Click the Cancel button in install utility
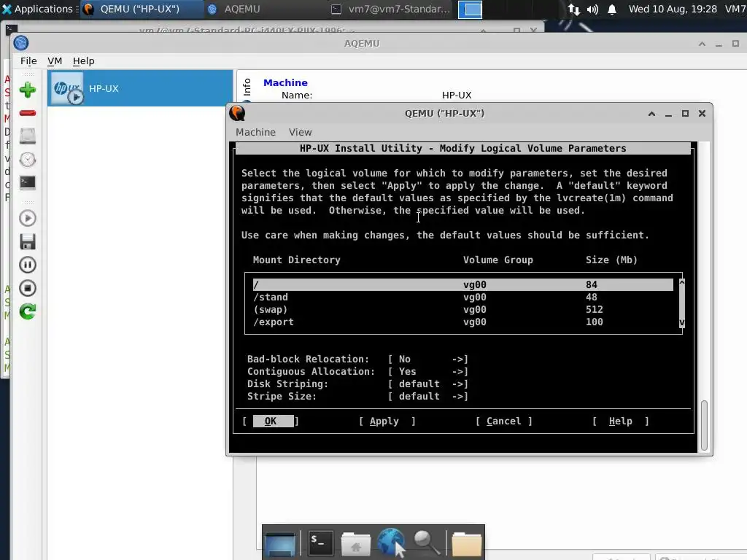Image resolution: width=747 pixels, height=560 pixels. (x=503, y=421)
